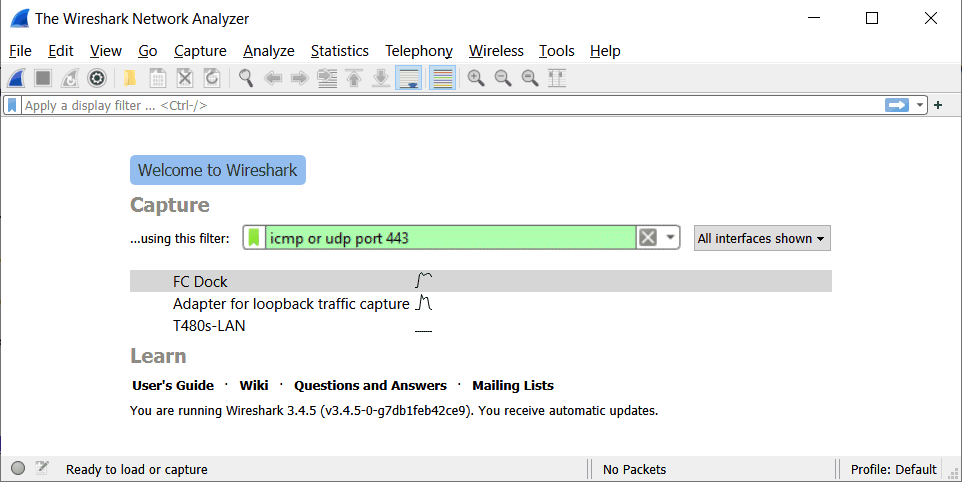Click the Stop capture square icon
The width and height of the screenshot is (962, 482).
[43, 78]
